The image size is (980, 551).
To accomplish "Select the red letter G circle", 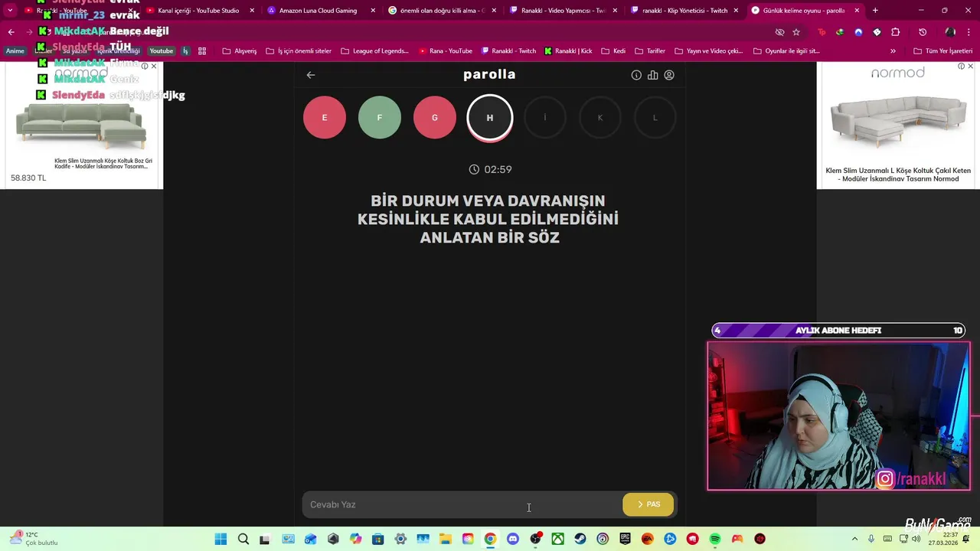I will pyautogui.click(x=435, y=117).
